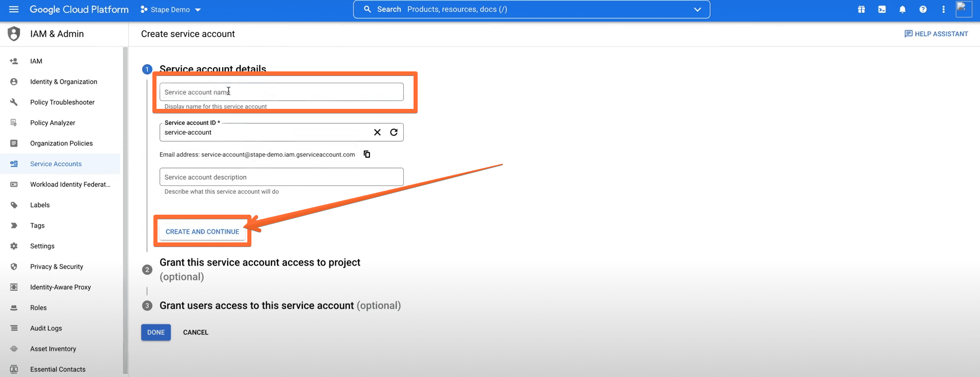Select Service Accounts in the sidebar
Screen dimensions: 980x377
tap(60, 164)
